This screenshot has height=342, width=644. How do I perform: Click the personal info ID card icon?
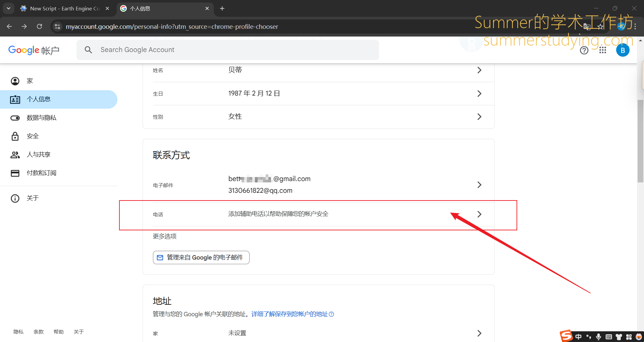15,100
